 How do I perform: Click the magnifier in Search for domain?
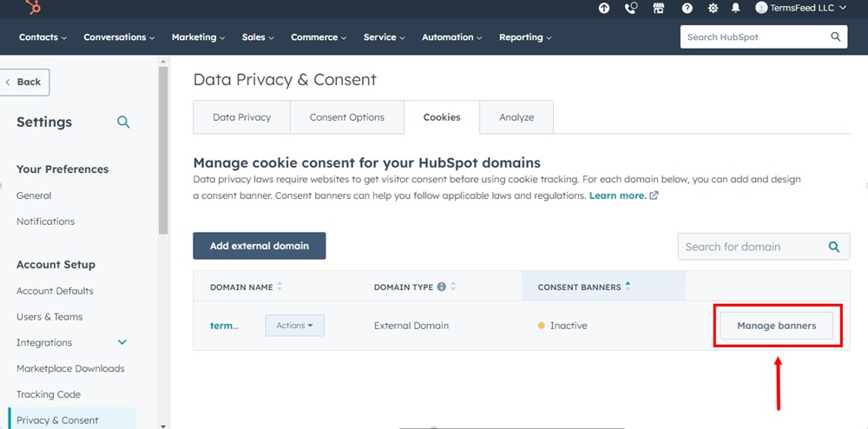point(833,247)
